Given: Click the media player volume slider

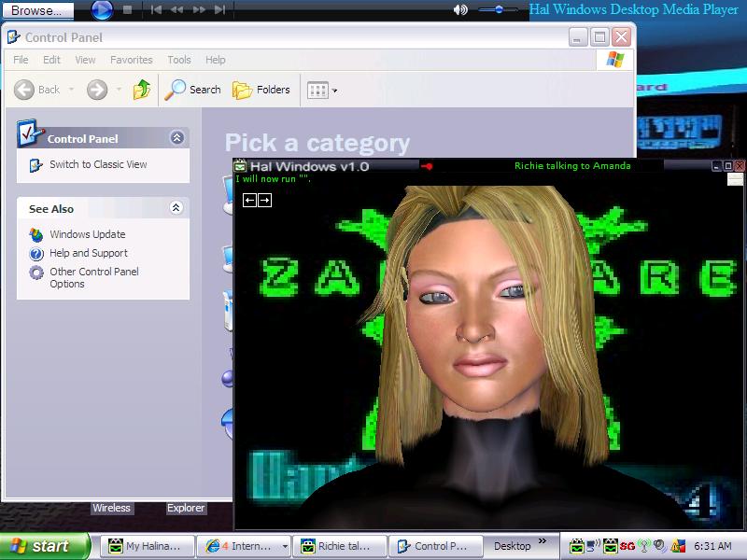Looking at the screenshot, I should (499, 9).
